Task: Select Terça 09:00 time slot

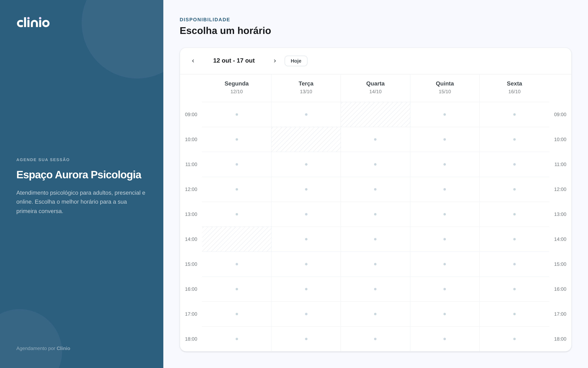Action: (306, 114)
